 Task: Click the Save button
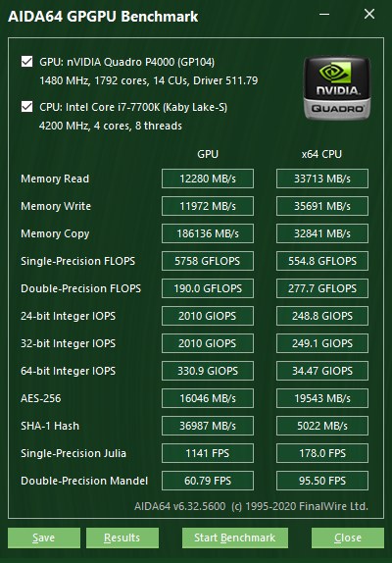44,537
